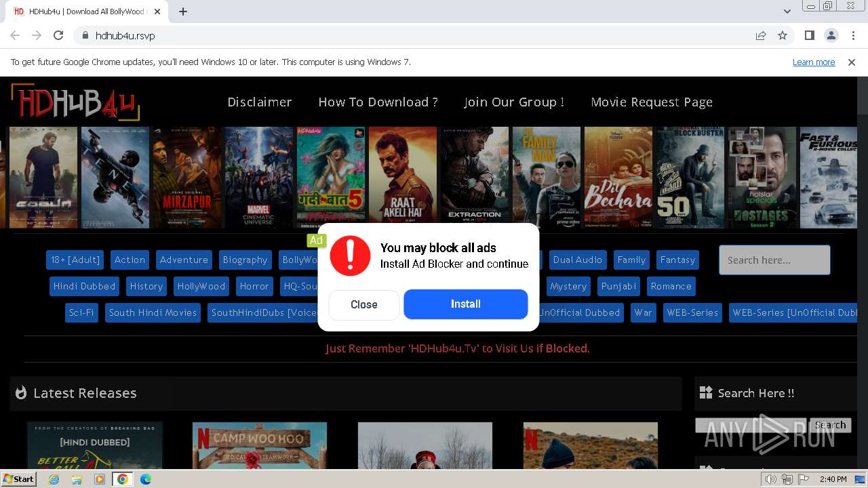The image size is (868, 488).
Task: Click the browser forward arrow
Action: pyautogui.click(x=37, y=35)
